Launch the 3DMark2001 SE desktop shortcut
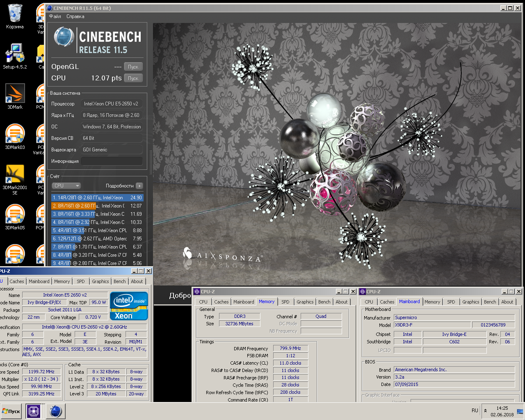This screenshot has width=525, height=420. [x=15, y=179]
